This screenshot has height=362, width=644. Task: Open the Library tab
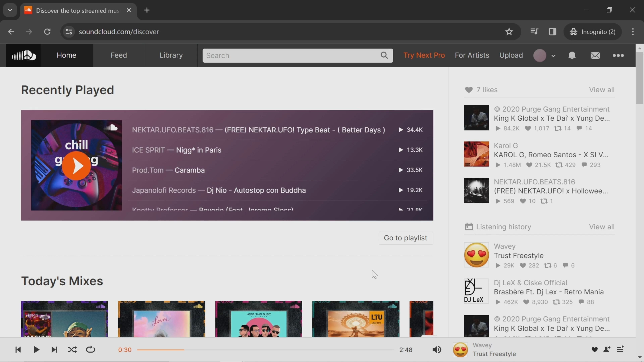(x=171, y=55)
